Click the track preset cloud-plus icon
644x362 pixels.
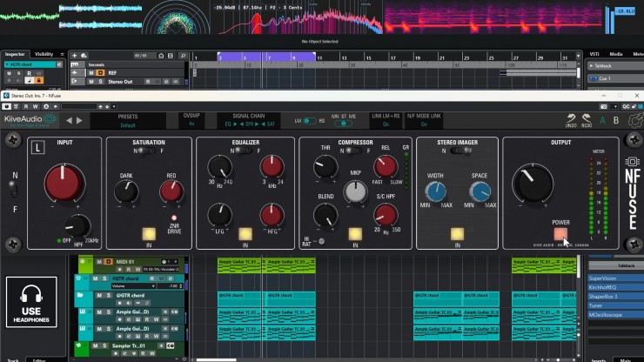click(84, 56)
